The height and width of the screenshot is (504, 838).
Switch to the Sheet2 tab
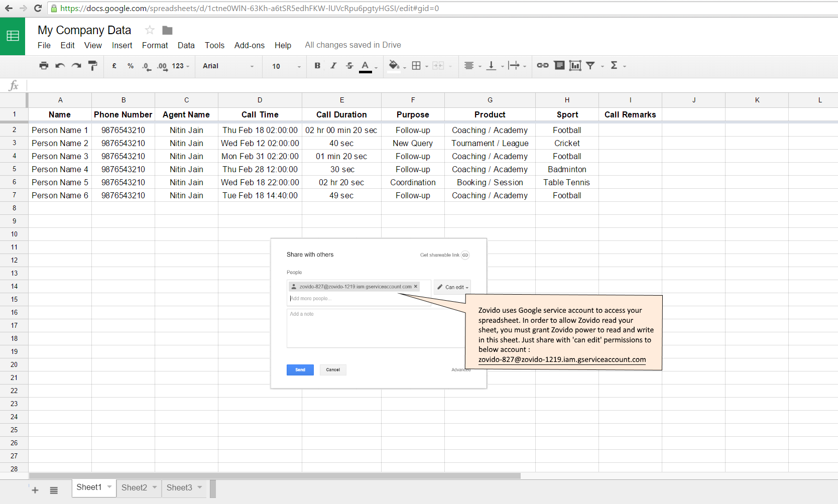[x=134, y=487]
